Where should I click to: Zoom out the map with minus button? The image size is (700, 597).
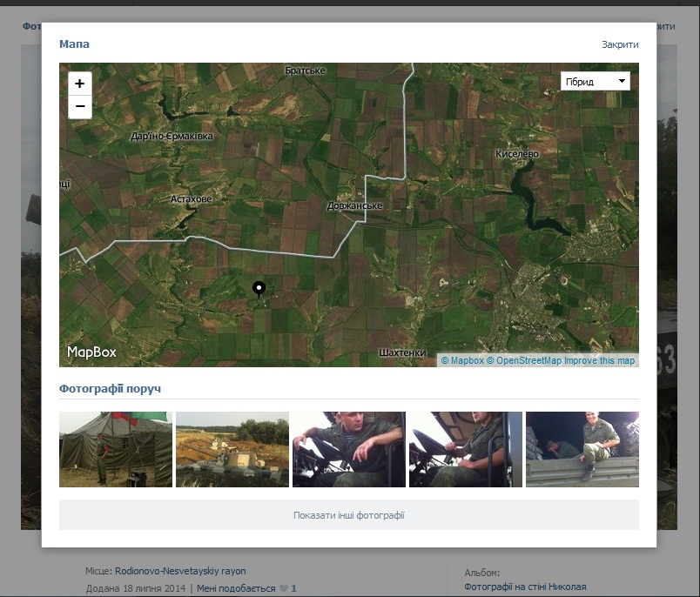point(79,106)
